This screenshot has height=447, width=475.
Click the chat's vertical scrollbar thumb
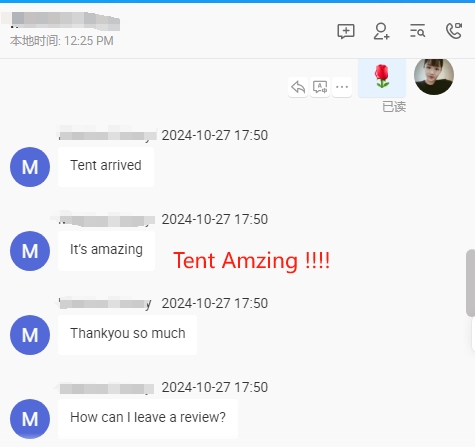(x=470, y=283)
